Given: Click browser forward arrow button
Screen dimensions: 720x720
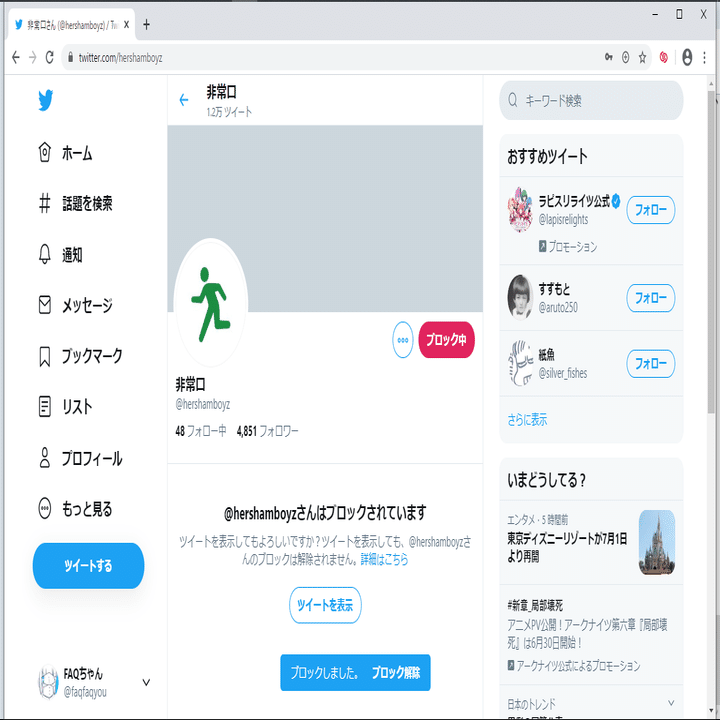Looking at the screenshot, I should (33, 57).
